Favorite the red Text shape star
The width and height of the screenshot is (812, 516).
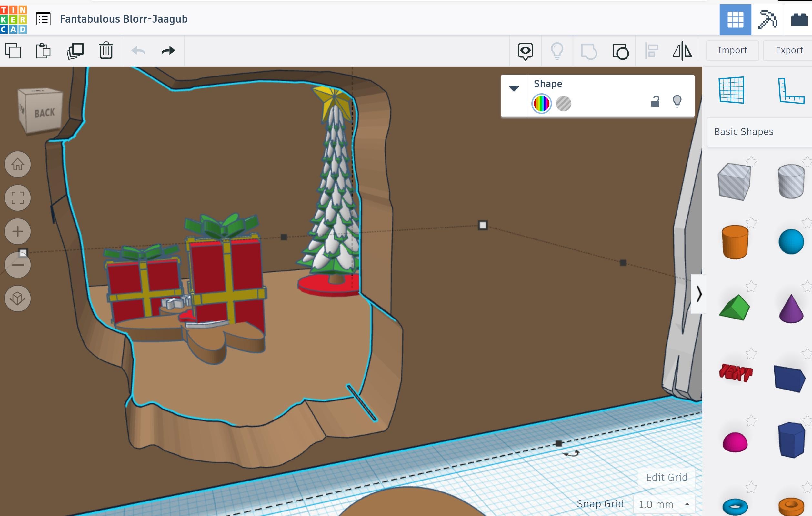pyautogui.click(x=751, y=353)
